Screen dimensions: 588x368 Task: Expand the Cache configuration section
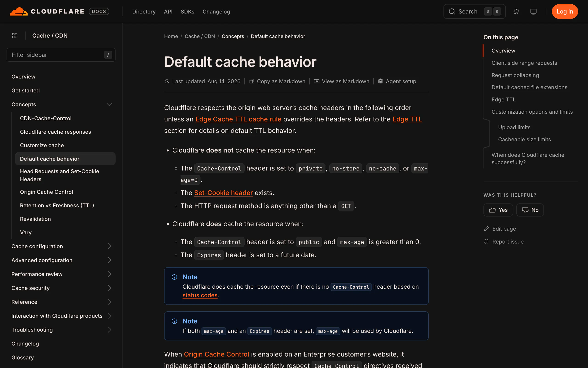coord(109,246)
